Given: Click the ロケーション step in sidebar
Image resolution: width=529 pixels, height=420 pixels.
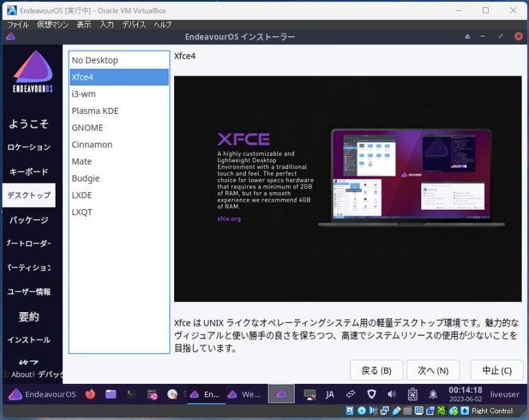Looking at the screenshot, I should [29, 147].
